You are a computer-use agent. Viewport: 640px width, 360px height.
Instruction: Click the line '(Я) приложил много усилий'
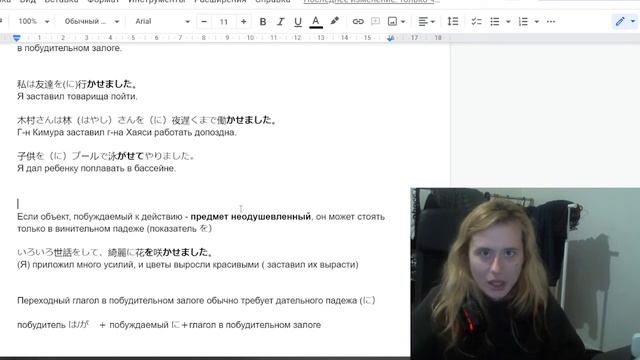[188, 265]
